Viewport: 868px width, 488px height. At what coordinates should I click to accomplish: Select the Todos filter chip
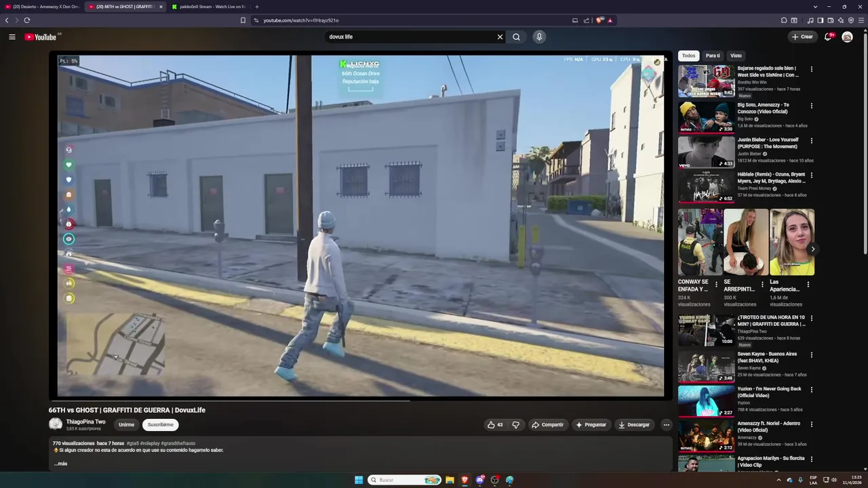[688, 56]
